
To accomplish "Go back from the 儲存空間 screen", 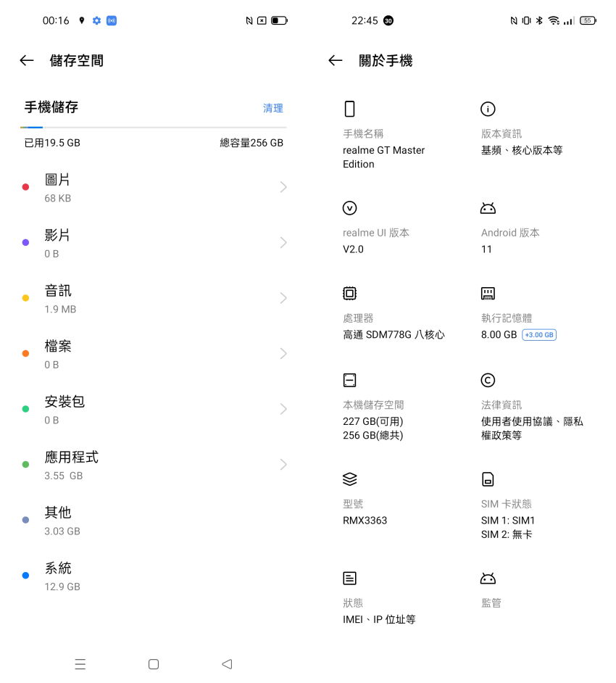I will click(x=27, y=61).
